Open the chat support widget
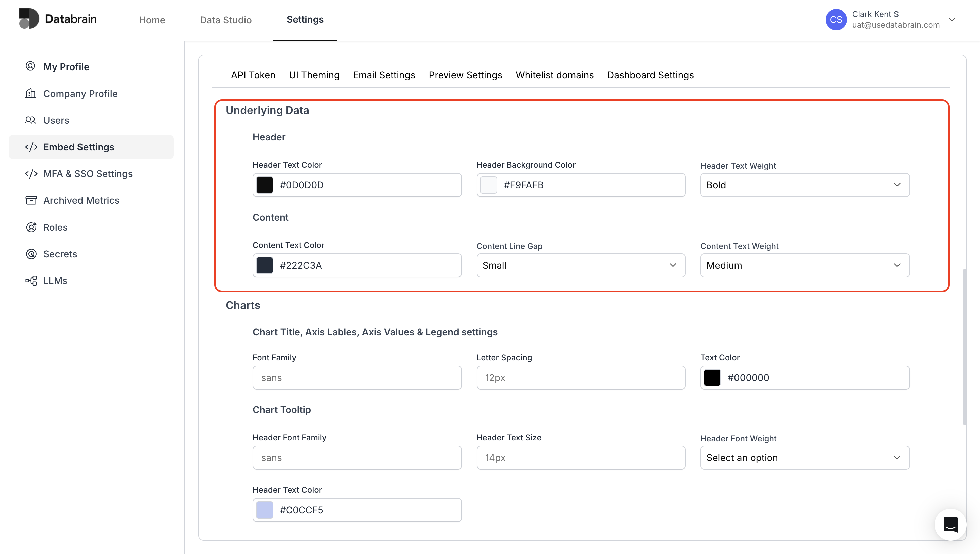This screenshot has width=980, height=554. 950,524
